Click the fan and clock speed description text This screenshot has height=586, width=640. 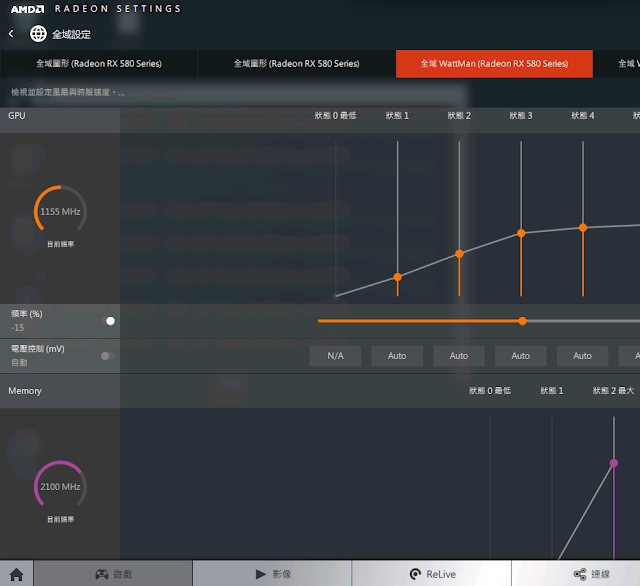[68, 92]
